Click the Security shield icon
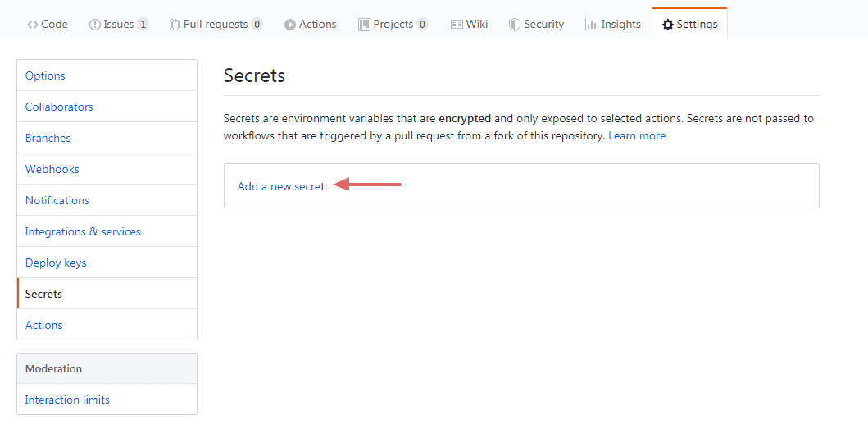This screenshot has width=868, height=434. [x=515, y=25]
